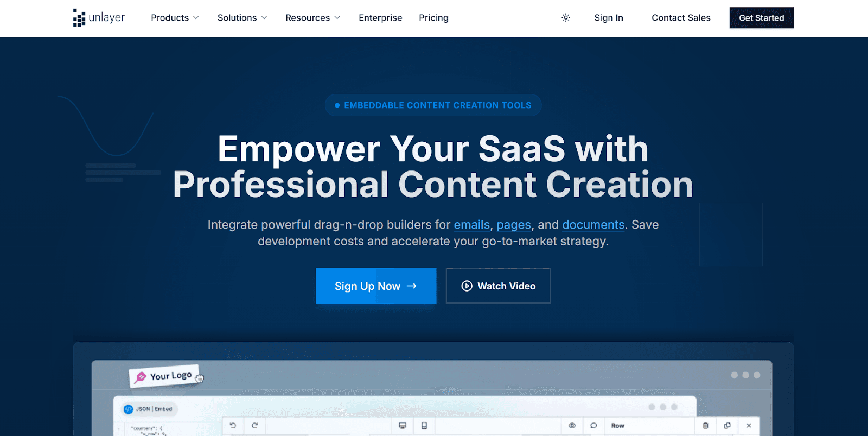The image size is (868, 436).
Task: Open the Enterprise page
Action: 380,18
